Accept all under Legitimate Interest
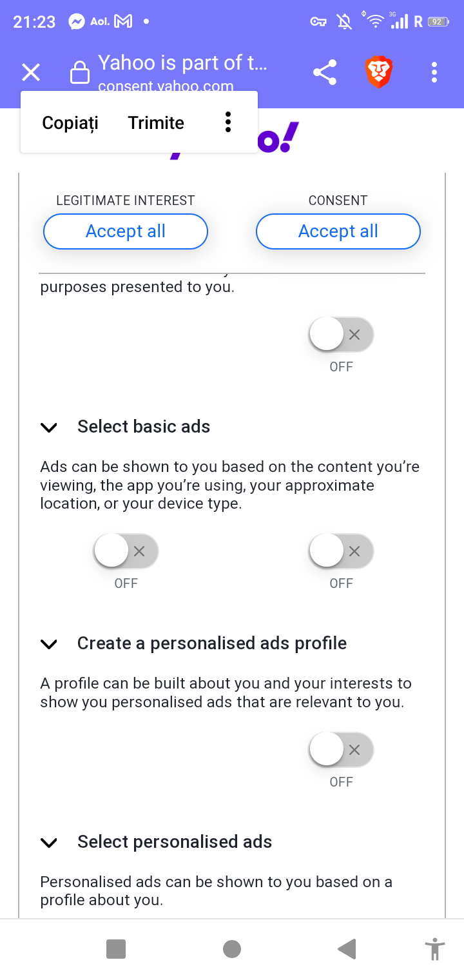The width and height of the screenshot is (464, 980). tap(126, 231)
